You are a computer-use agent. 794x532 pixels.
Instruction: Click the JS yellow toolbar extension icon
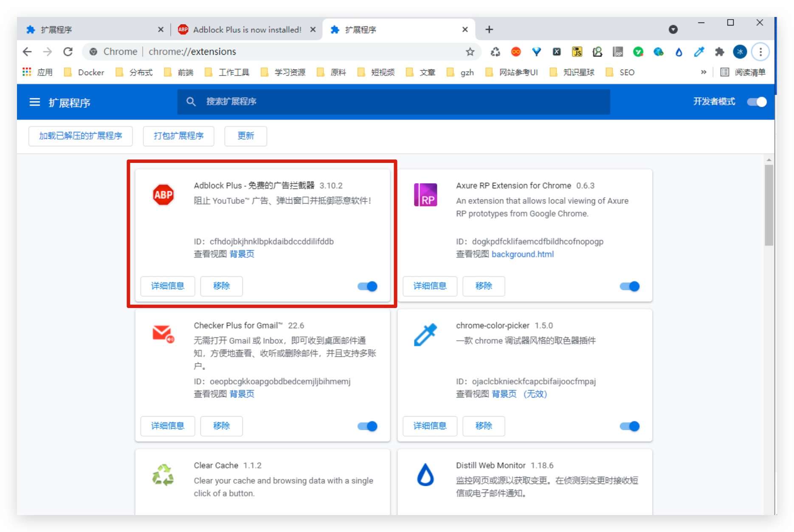(577, 52)
